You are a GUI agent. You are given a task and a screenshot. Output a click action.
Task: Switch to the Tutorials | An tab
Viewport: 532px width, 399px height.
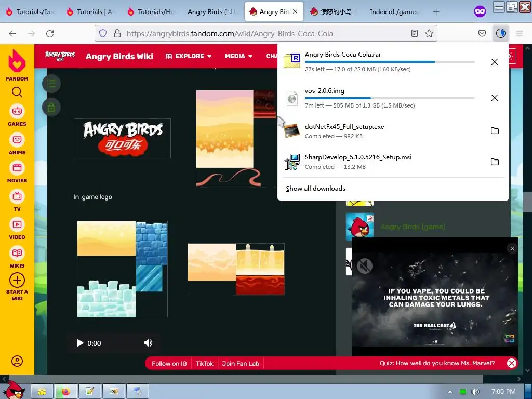(90, 11)
